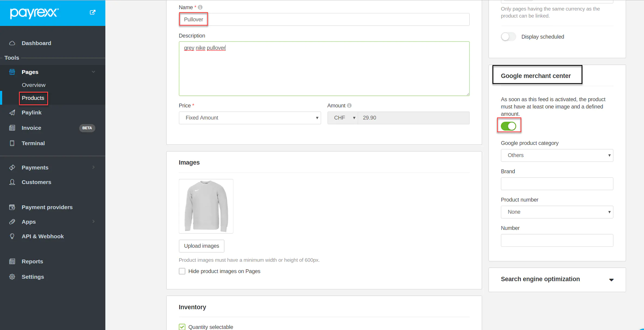Viewport: 644px width, 330px height.
Task: Disable the Google merchant center feed toggle
Action: [508, 126]
